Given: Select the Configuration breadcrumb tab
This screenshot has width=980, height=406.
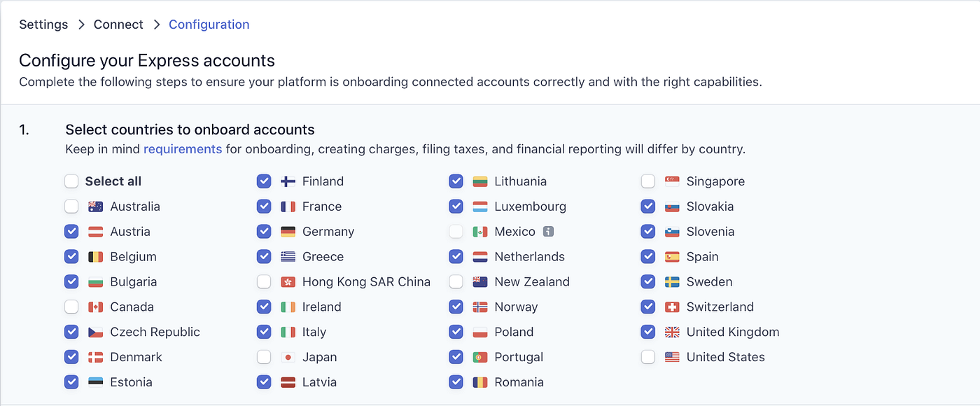Looking at the screenshot, I should click(x=209, y=24).
